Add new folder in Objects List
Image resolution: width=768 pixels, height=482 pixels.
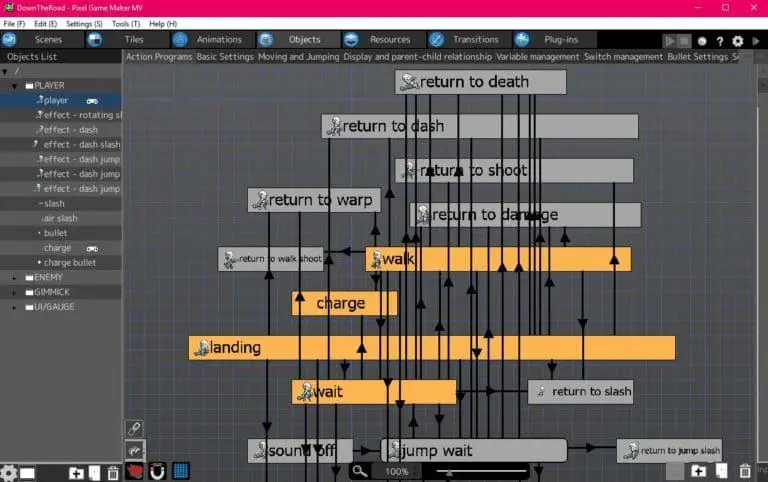coord(76,473)
